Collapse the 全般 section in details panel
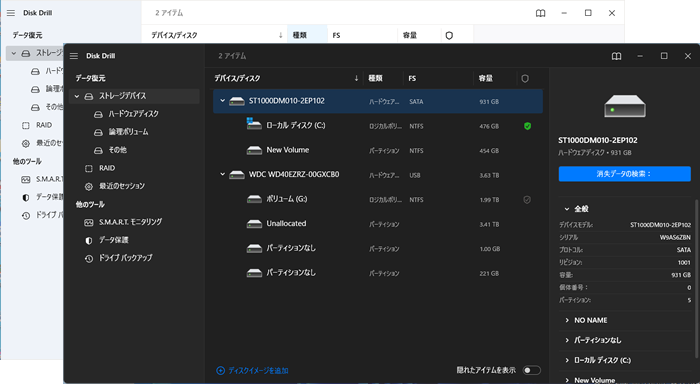Viewport: 700px width, 384px height. (567, 209)
